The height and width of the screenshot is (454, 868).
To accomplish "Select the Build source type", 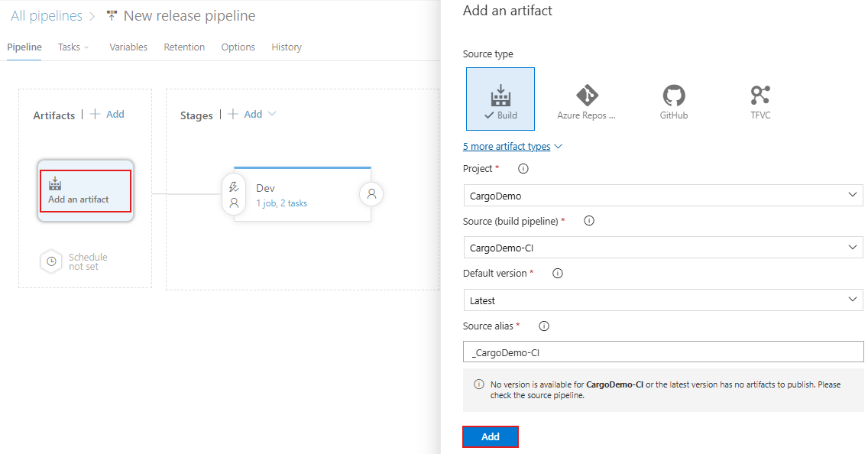I will pyautogui.click(x=500, y=98).
